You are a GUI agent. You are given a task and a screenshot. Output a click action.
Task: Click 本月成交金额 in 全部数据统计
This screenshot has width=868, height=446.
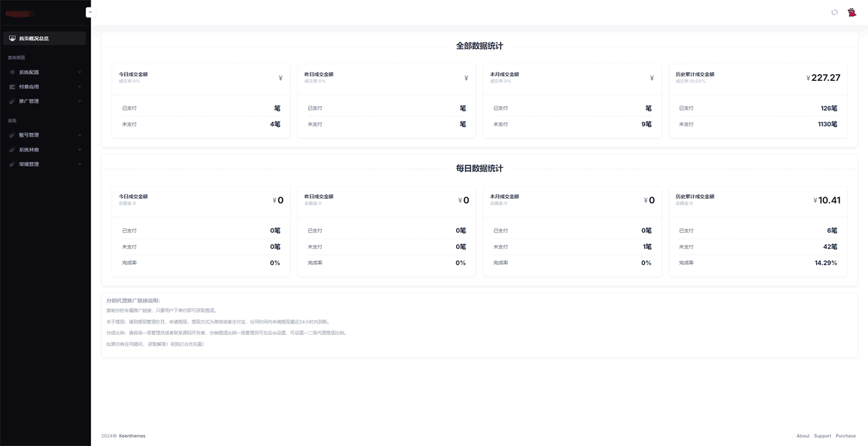coord(505,75)
